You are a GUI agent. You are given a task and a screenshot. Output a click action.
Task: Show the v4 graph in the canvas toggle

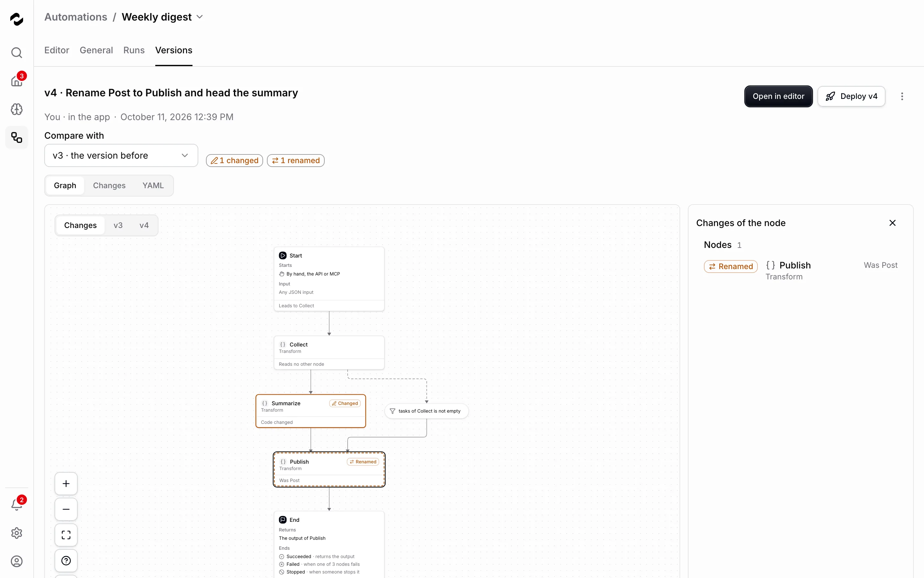click(x=144, y=225)
